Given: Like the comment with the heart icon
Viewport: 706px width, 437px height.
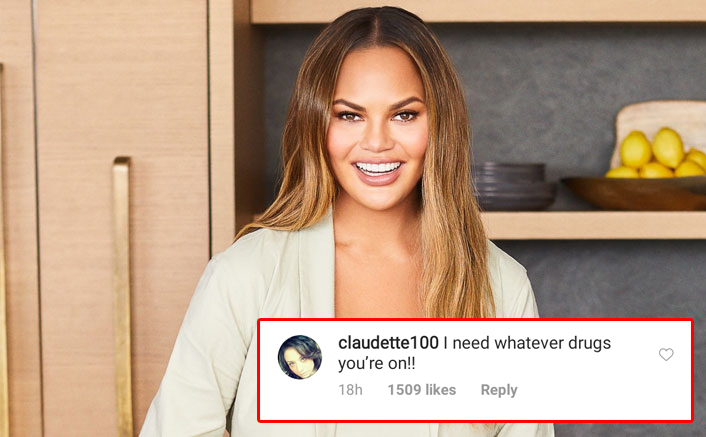Looking at the screenshot, I should click(x=666, y=355).
